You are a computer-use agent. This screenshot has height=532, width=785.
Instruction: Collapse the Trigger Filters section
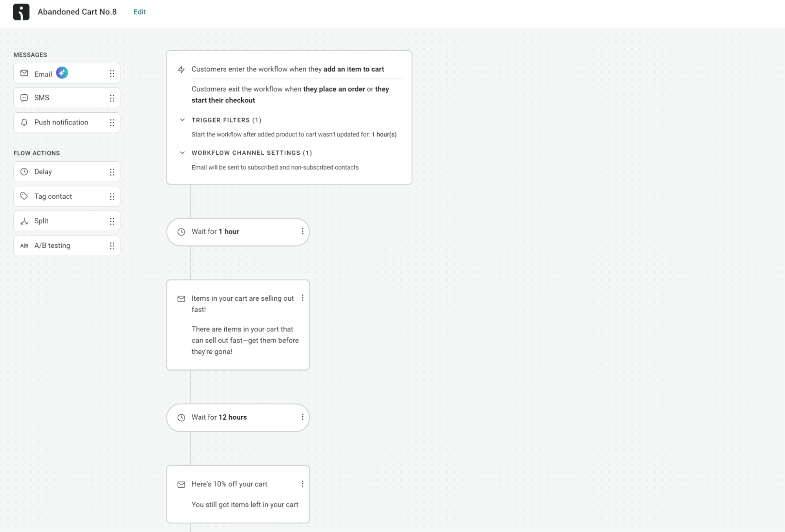coord(182,120)
